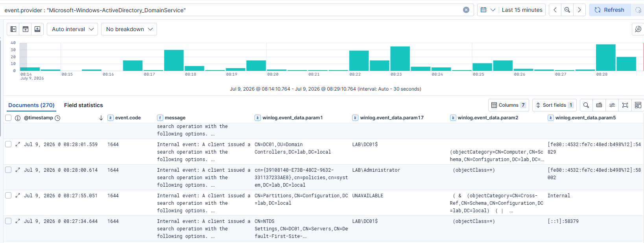Expand document details for 08:27:34.644 row
The width and height of the screenshot is (644, 243).
click(18, 221)
